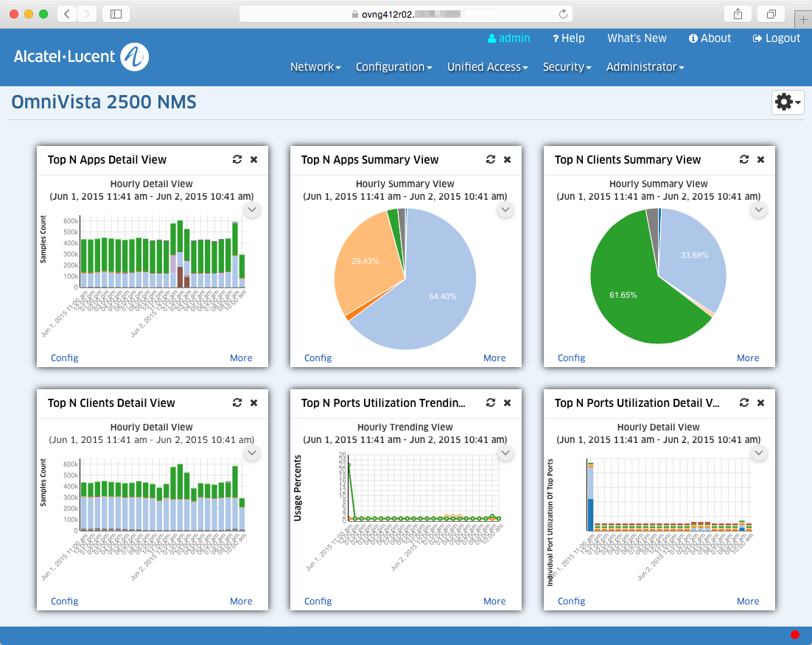Open the Administrator menu

coord(645,67)
